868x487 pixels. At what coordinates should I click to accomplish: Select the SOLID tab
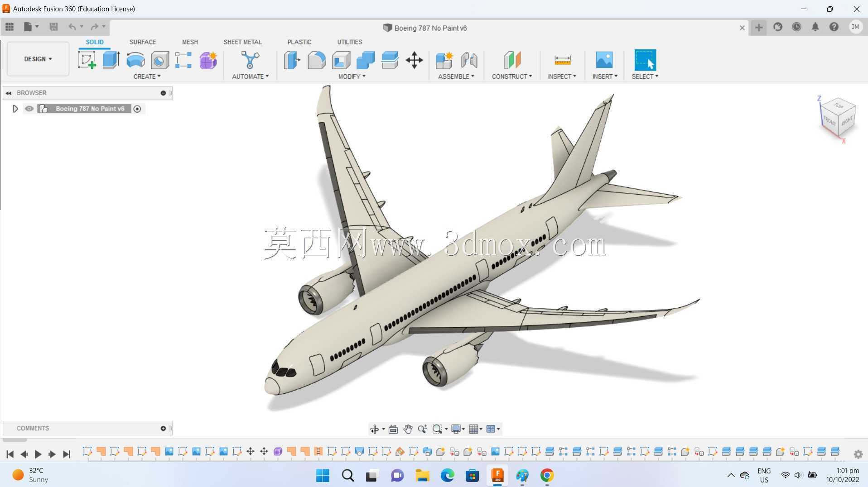point(95,42)
